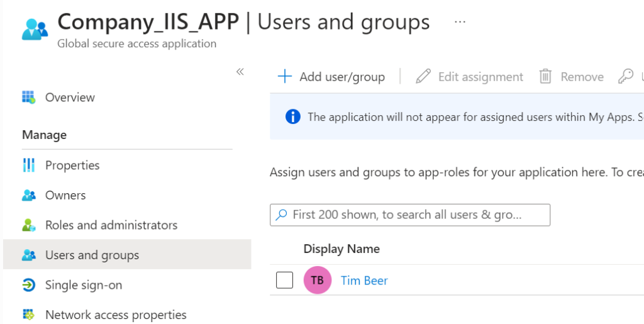Click the Properties bars icon
This screenshot has height=324, width=644.
(x=29, y=165)
